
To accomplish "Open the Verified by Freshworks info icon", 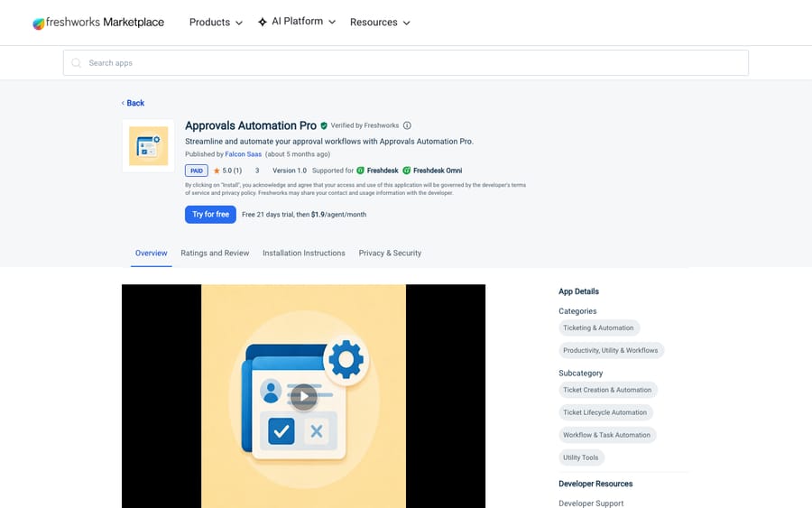I will tap(407, 125).
